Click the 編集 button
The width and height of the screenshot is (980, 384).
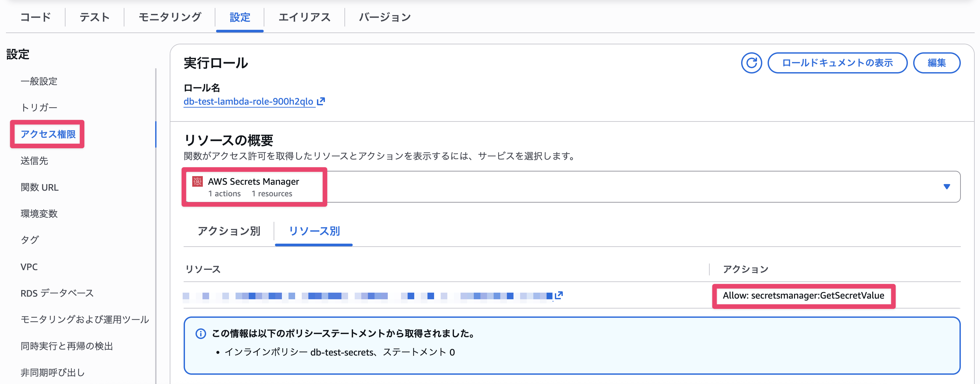pyautogui.click(x=936, y=63)
